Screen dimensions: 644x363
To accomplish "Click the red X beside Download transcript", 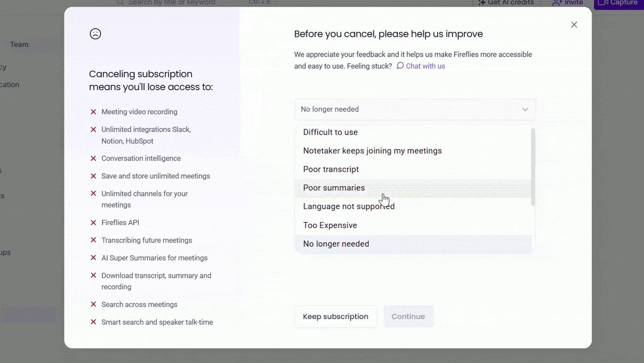I will pyautogui.click(x=93, y=275).
